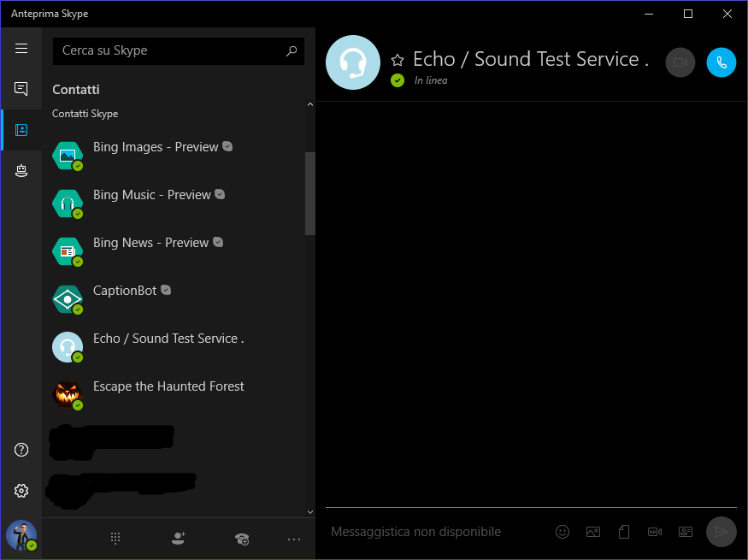Click the search magnifier icon
748x560 pixels.
point(291,50)
